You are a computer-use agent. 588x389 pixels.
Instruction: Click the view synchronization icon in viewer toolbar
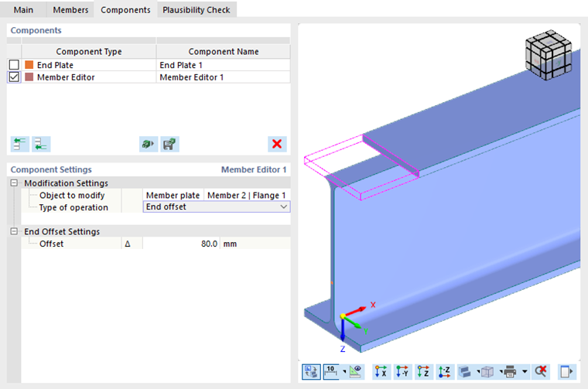click(311, 372)
